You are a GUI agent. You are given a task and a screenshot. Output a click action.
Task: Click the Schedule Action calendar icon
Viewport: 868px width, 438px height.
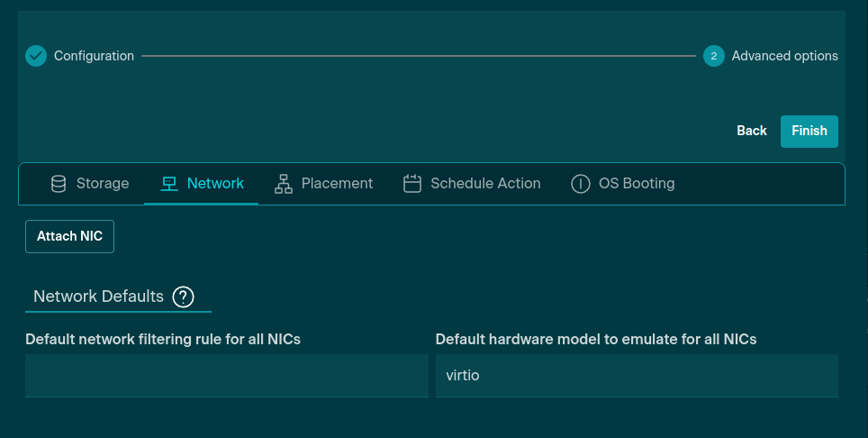pos(412,184)
